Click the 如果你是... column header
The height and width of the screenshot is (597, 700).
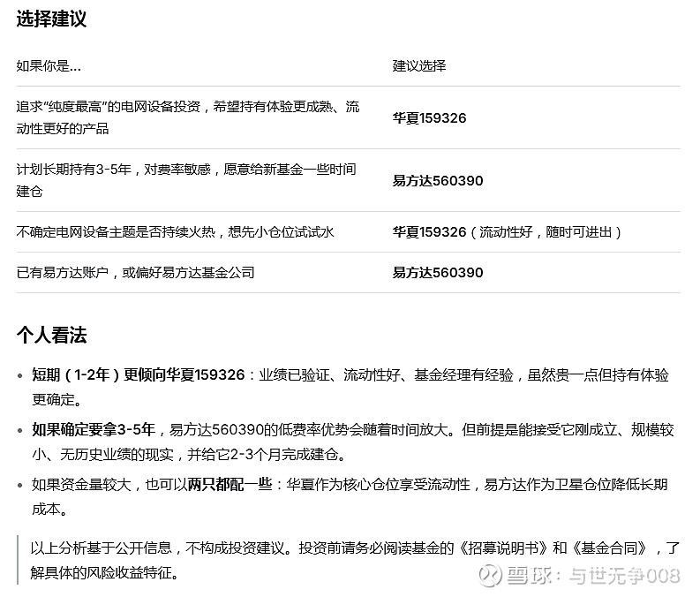tap(49, 66)
